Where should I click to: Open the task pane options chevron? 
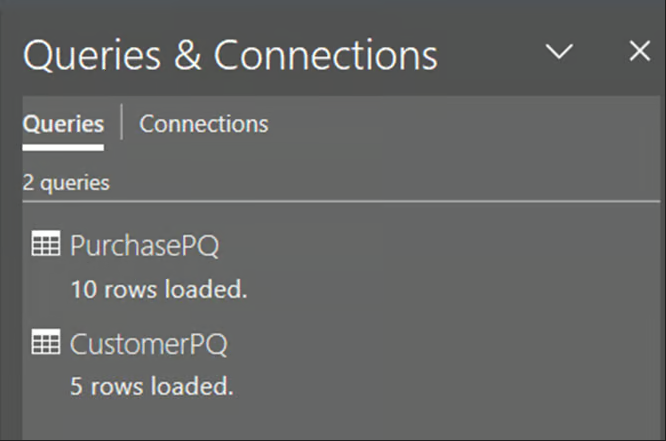tap(563, 52)
